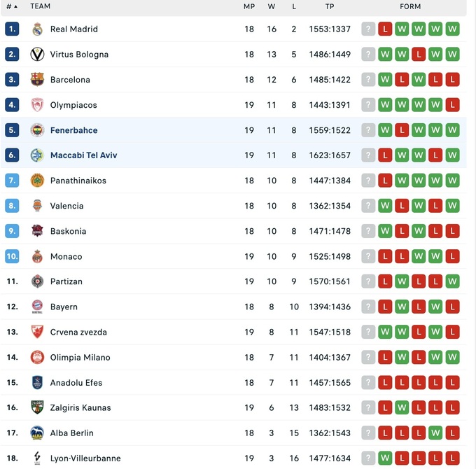The width and height of the screenshot is (476, 469).
Task: Open the Valencia team page link
Action: coord(66,206)
